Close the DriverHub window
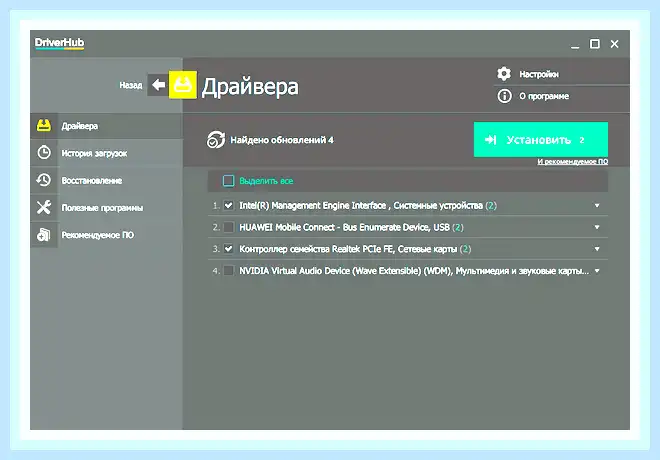Image resolution: width=660 pixels, height=460 pixels. click(x=615, y=44)
